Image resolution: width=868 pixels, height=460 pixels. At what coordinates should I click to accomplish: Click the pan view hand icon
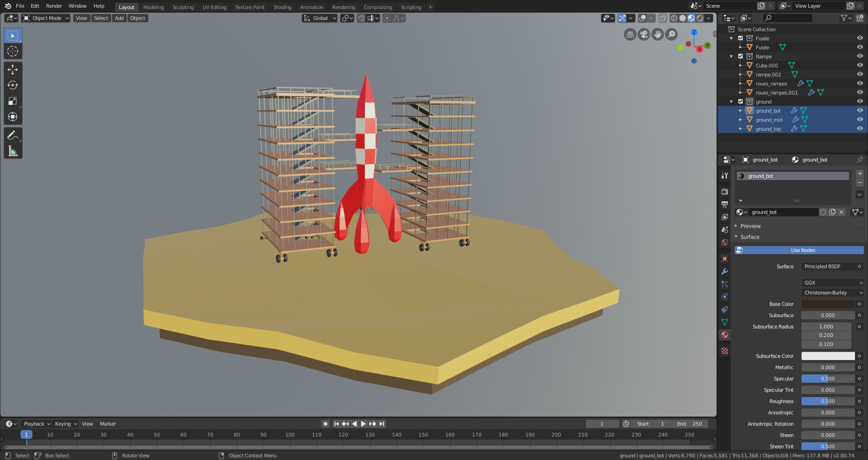[x=658, y=34]
